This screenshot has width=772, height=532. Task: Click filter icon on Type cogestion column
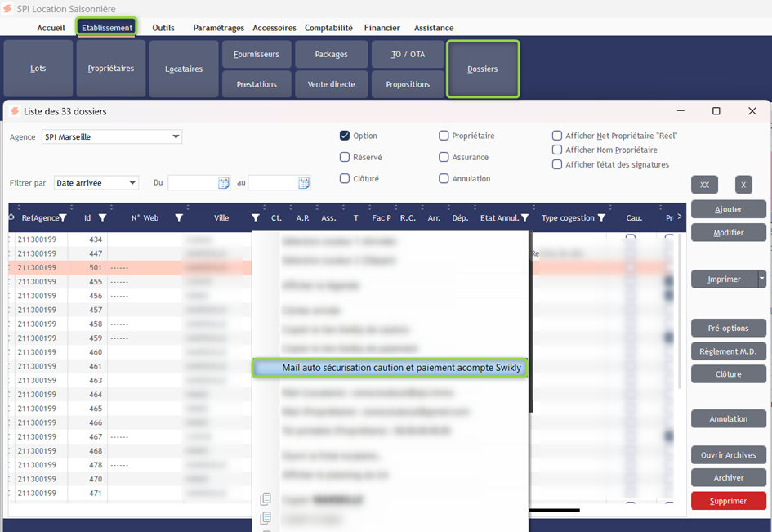point(601,218)
